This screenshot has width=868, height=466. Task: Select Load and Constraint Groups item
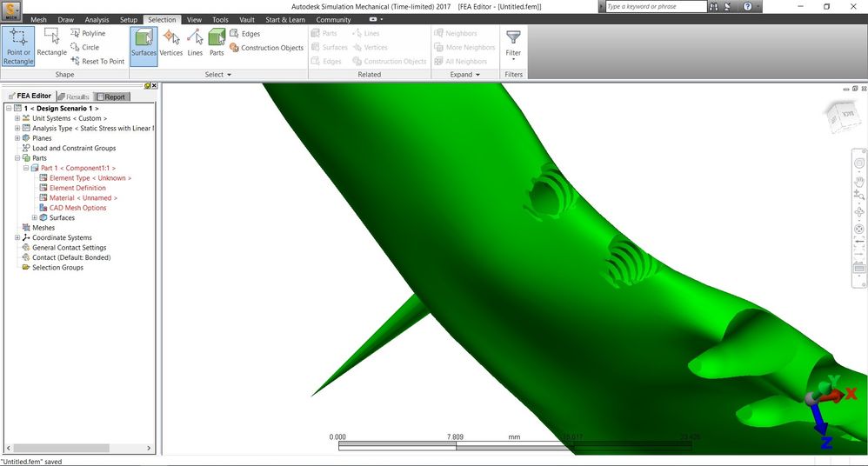click(74, 149)
